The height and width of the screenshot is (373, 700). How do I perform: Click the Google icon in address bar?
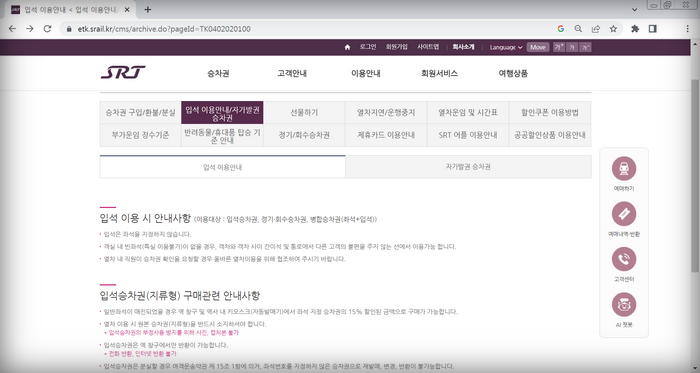click(x=561, y=29)
